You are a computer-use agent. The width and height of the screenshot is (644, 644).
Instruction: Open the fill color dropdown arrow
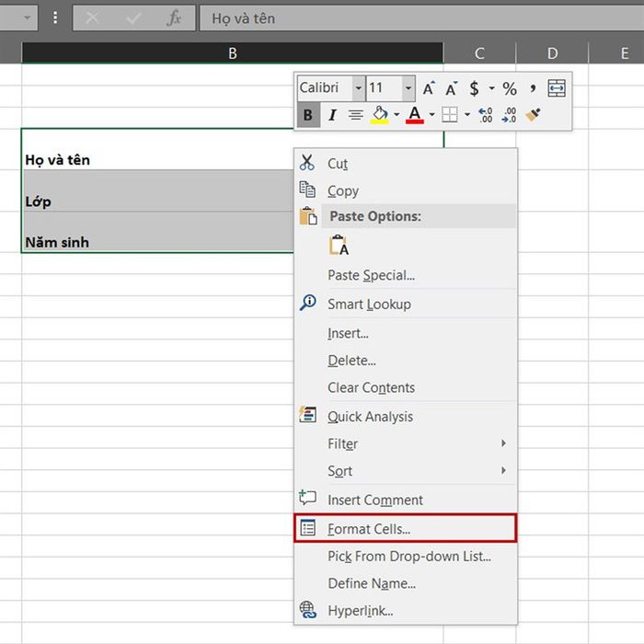click(x=397, y=115)
